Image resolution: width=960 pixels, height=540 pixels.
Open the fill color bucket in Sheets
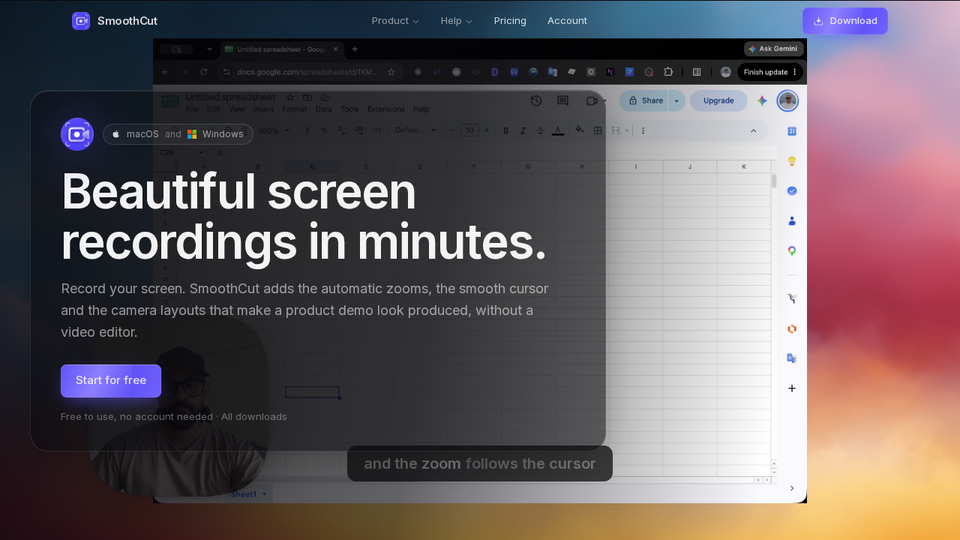point(580,130)
